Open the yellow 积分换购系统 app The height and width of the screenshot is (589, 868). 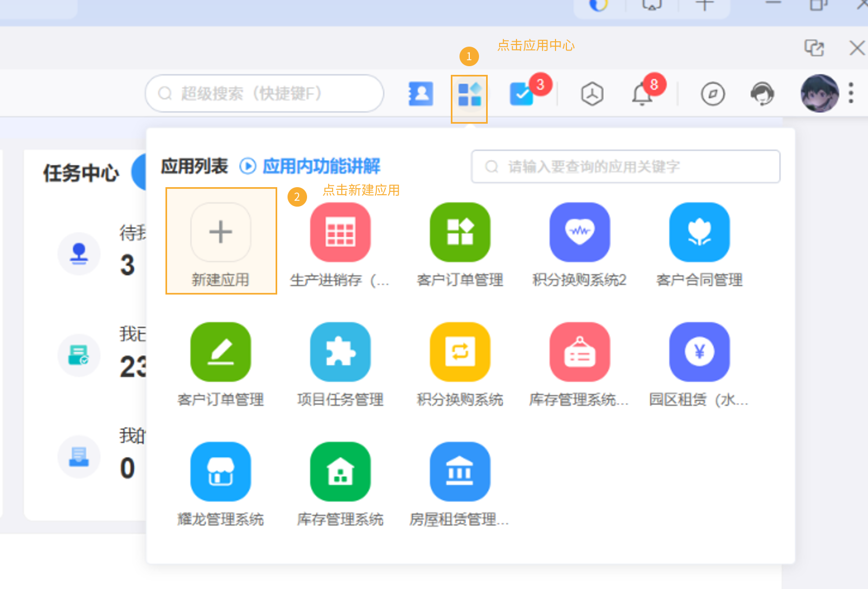460,352
